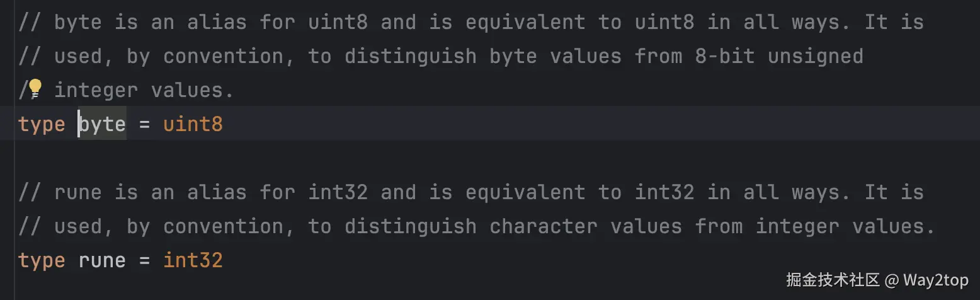Click the type keyword before rune
This screenshot has width=980, height=300.
[x=42, y=260]
